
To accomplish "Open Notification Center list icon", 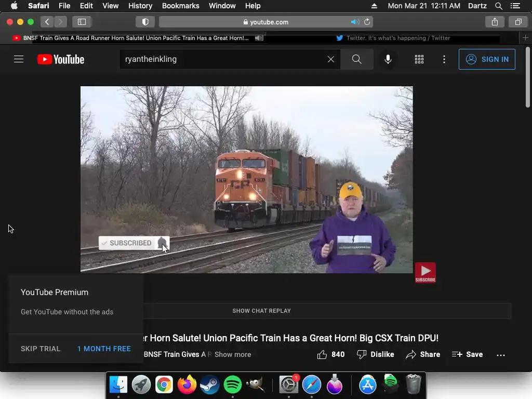I will click(515, 6).
